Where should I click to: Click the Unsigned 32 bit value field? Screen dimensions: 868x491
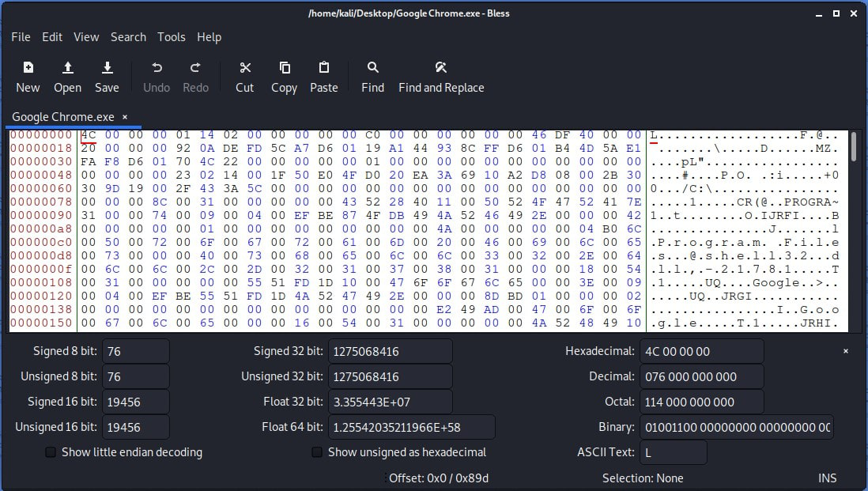click(x=391, y=376)
